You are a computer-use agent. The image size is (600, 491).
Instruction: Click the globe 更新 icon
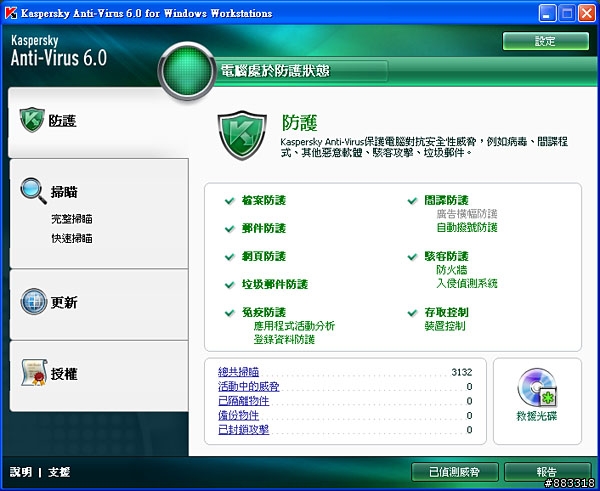point(34,302)
